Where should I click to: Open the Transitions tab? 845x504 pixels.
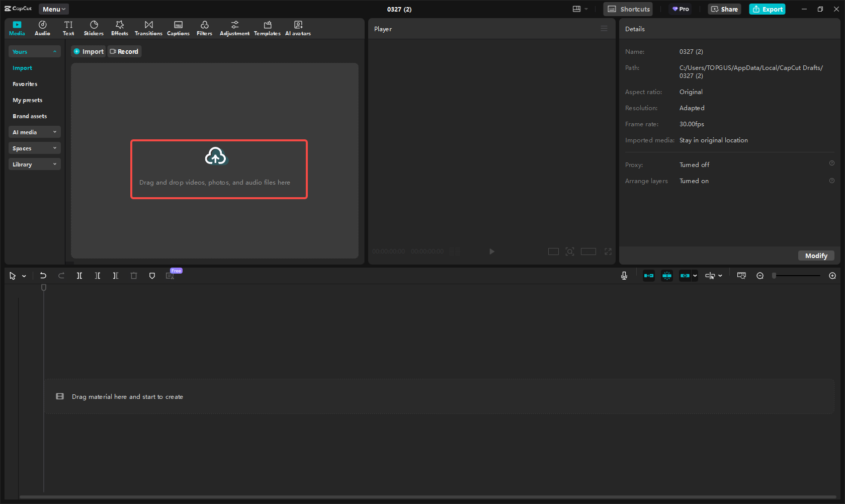pos(148,28)
